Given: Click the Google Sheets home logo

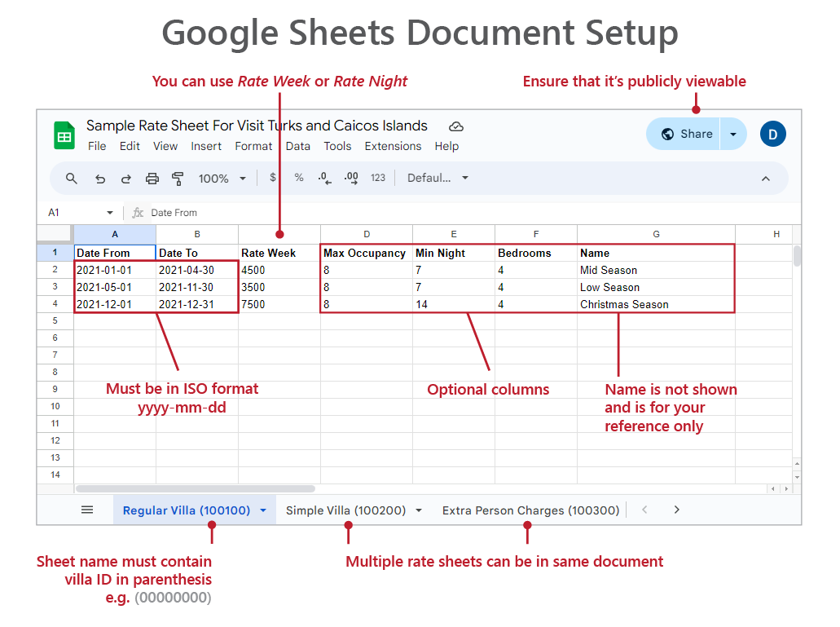Looking at the screenshot, I should click(64, 135).
